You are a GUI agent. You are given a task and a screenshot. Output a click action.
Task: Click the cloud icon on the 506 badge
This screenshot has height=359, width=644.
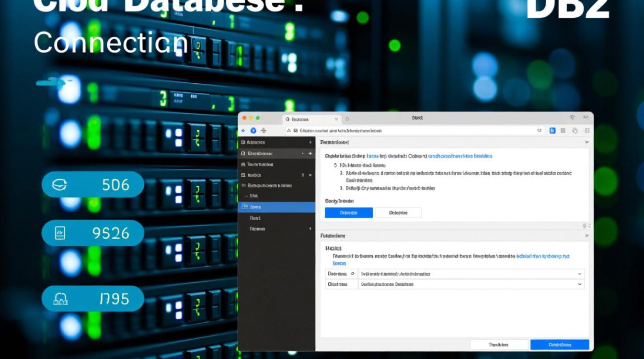[59, 185]
